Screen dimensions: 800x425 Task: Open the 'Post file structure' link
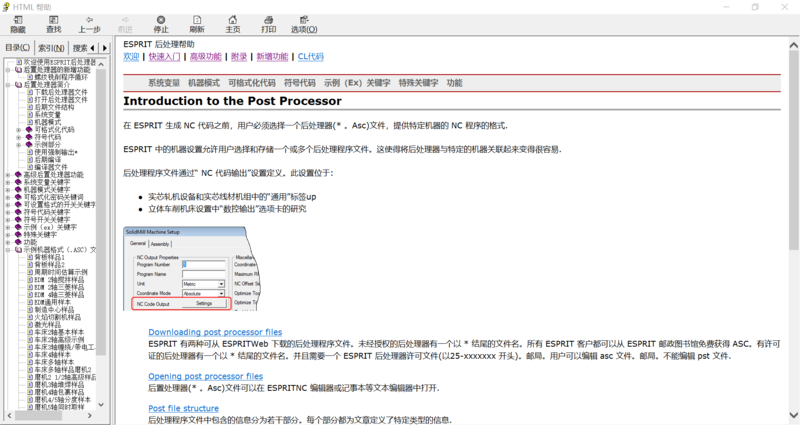click(x=183, y=408)
